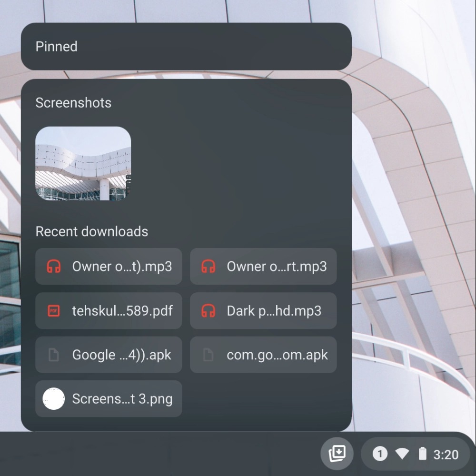Click the Pinned section header
Viewport: 476px width, 476px height.
coord(56,47)
